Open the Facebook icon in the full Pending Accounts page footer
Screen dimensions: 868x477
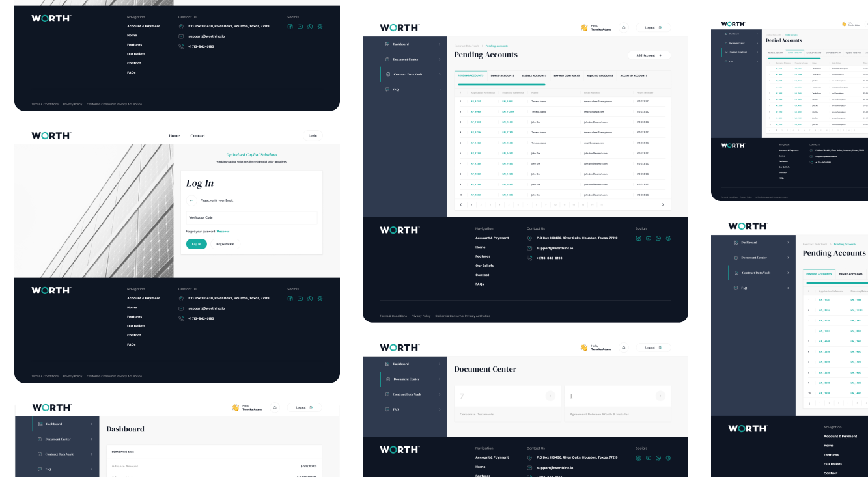pos(639,238)
